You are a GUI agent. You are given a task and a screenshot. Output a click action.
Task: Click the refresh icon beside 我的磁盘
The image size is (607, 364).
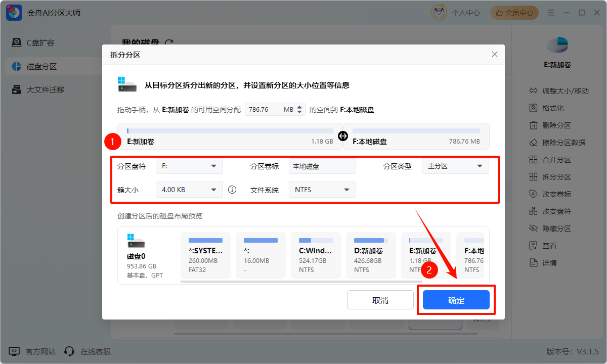click(x=169, y=43)
